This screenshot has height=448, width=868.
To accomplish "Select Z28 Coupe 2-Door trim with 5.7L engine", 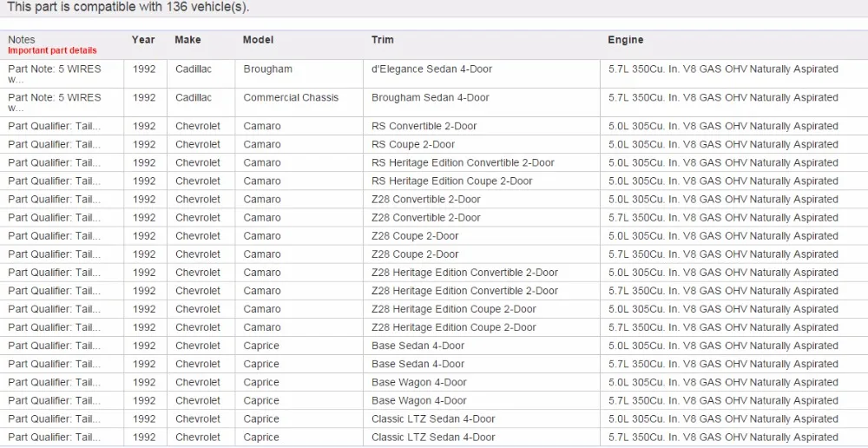I will (415, 254).
